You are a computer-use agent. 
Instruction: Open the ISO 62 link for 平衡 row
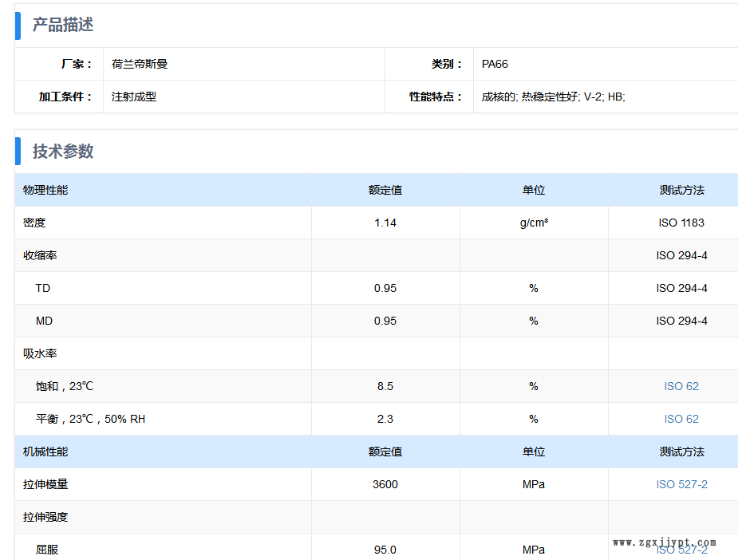681,419
